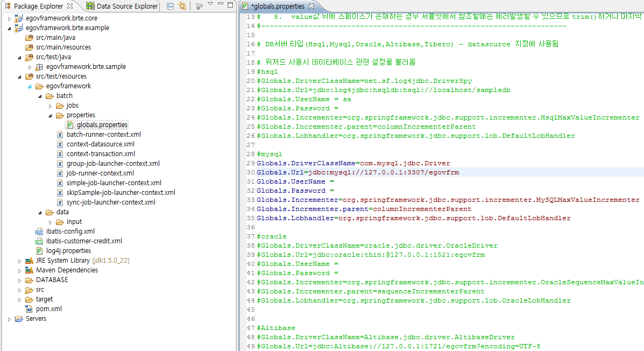644x351 pixels.
Task: Collapse the egovframework.brte.example project
Action: pyautogui.click(x=10, y=28)
